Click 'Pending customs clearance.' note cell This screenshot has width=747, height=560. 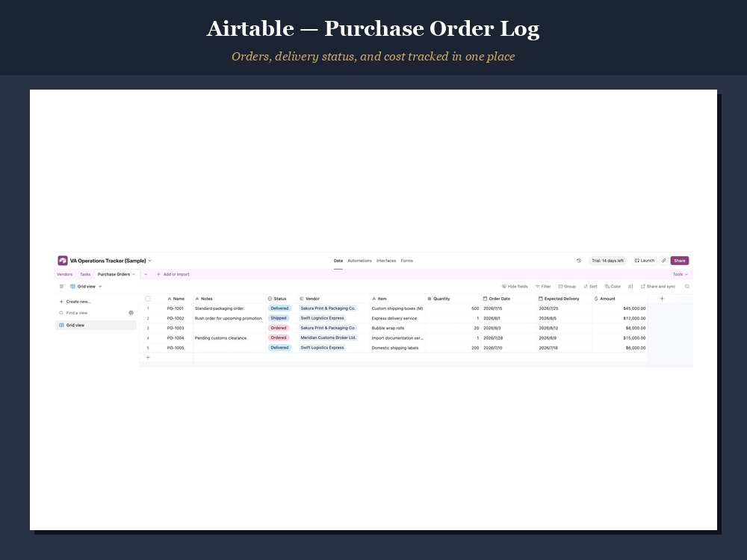coord(229,337)
